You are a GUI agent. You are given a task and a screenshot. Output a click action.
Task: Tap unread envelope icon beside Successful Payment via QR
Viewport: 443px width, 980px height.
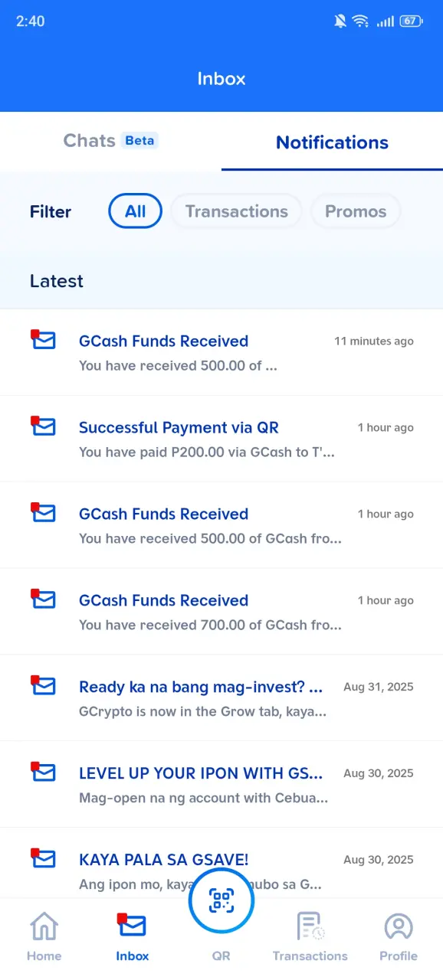[x=43, y=426]
